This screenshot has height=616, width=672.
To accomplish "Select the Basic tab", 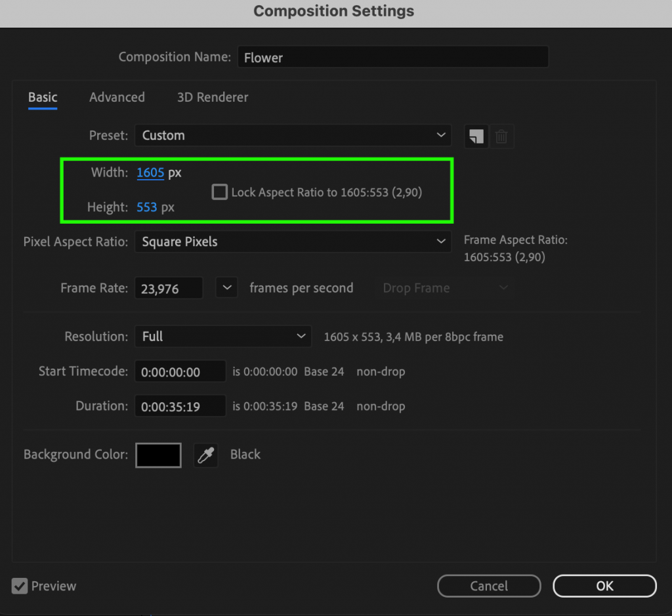I will pos(43,97).
